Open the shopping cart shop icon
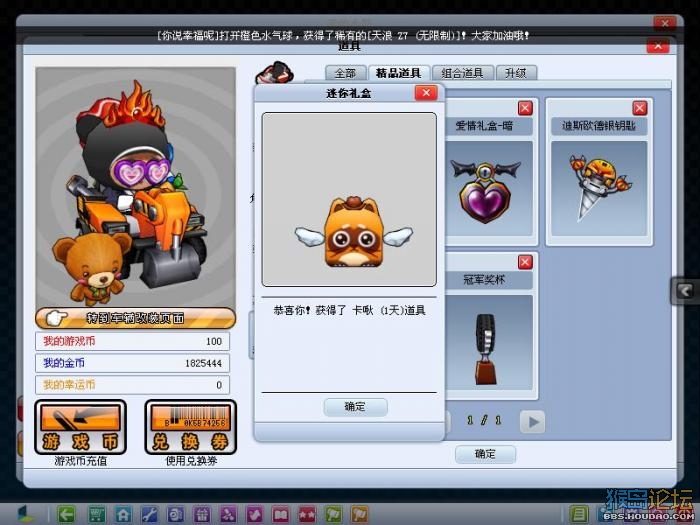Image resolution: width=700 pixels, height=525 pixels. click(96, 514)
